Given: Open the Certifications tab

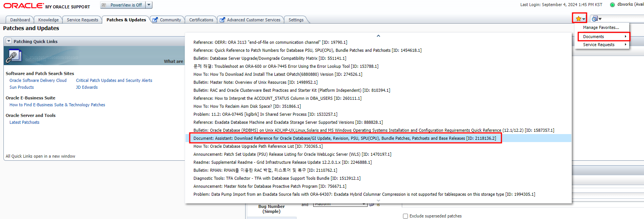Looking at the screenshot, I should [x=201, y=20].
